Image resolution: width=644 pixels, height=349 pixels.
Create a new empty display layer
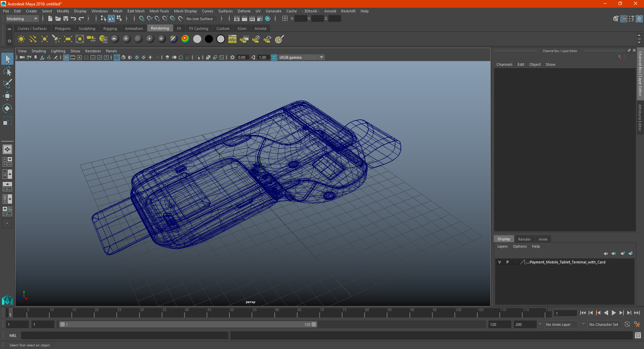pos(623,253)
